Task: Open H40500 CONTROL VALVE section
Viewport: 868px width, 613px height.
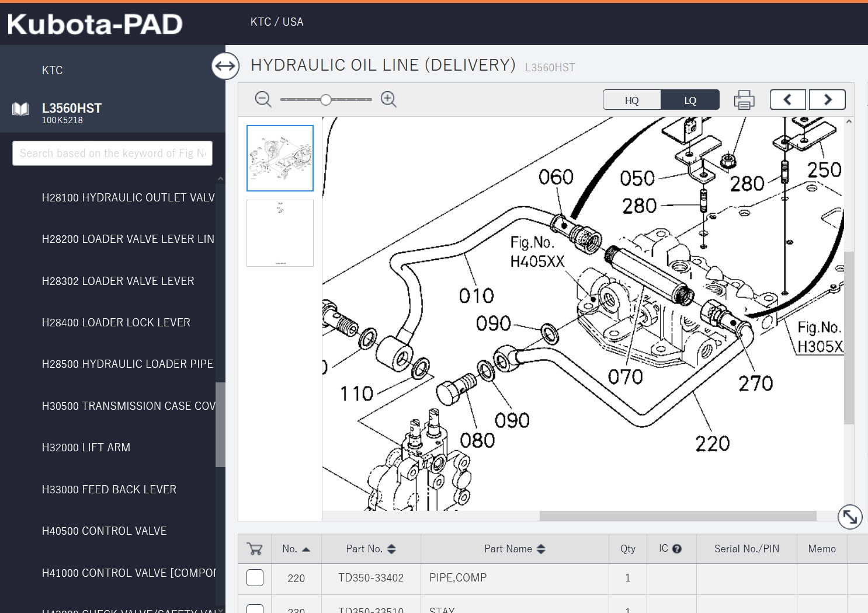Action: coord(105,531)
